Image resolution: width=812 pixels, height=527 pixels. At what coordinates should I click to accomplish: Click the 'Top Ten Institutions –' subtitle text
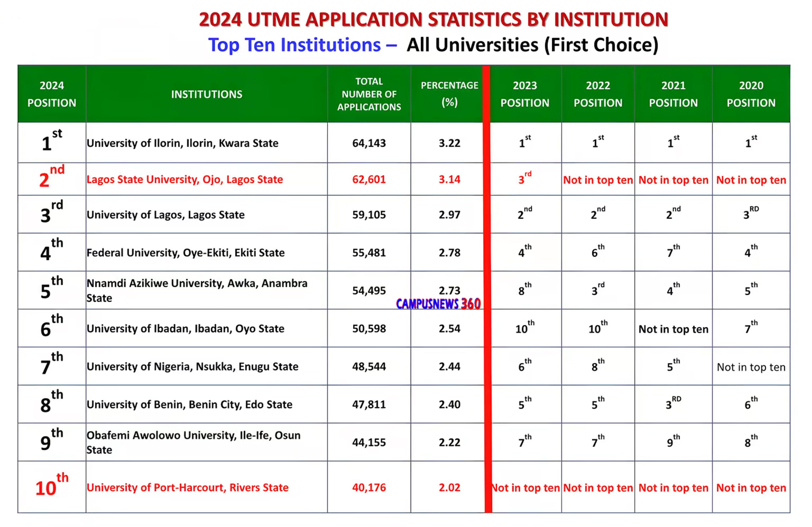click(x=303, y=45)
